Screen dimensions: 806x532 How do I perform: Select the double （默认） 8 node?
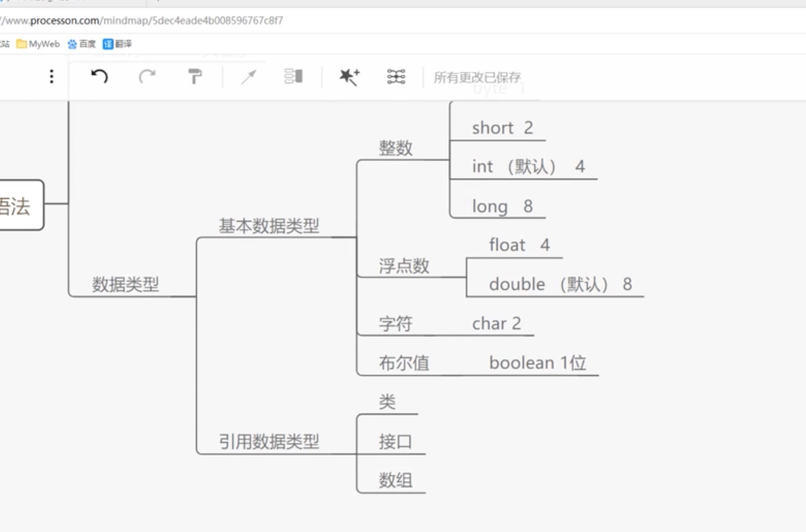561,283
